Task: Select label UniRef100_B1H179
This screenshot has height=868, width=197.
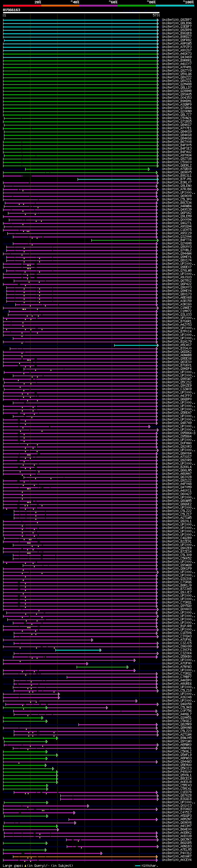Action: tap(177, 341)
